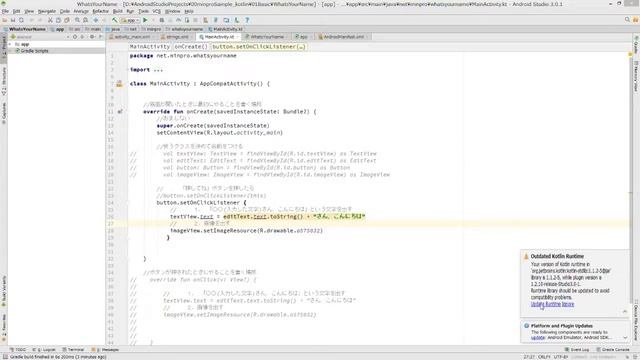This screenshot has width=640, height=360.
Task: Click the Save All toolbar icon
Action: pos(13,20)
